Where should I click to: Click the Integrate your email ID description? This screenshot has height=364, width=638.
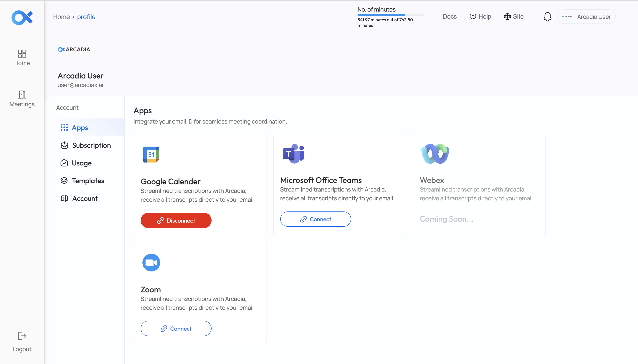point(210,121)
